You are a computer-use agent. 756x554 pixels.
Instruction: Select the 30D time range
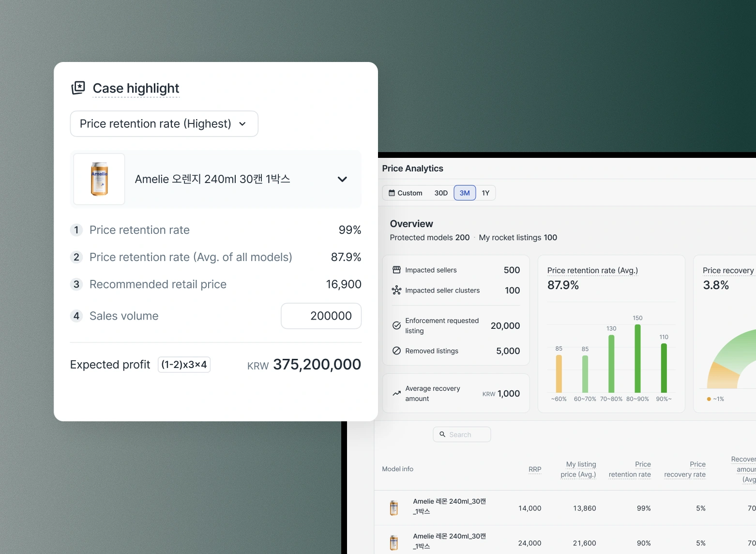(440, 193)
